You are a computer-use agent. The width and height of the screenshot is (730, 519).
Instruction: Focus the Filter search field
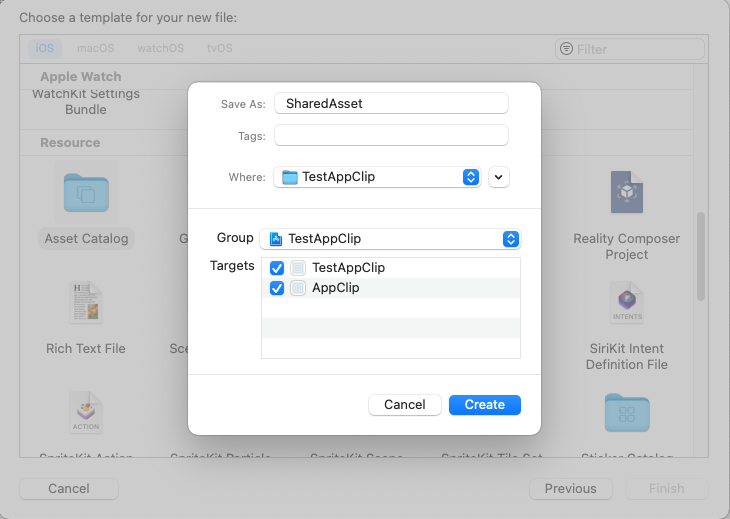click(x=629, y=49)
